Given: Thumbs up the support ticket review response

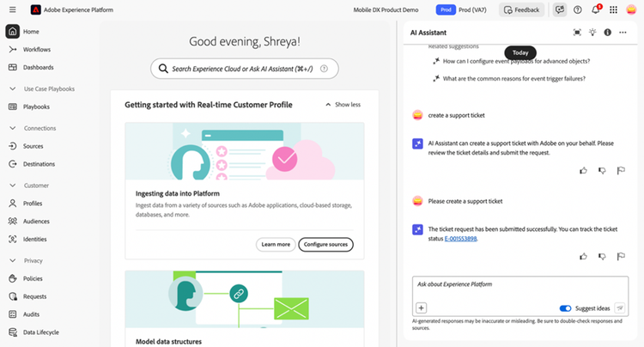Looking at the screenshot, I should coord(583,170).
